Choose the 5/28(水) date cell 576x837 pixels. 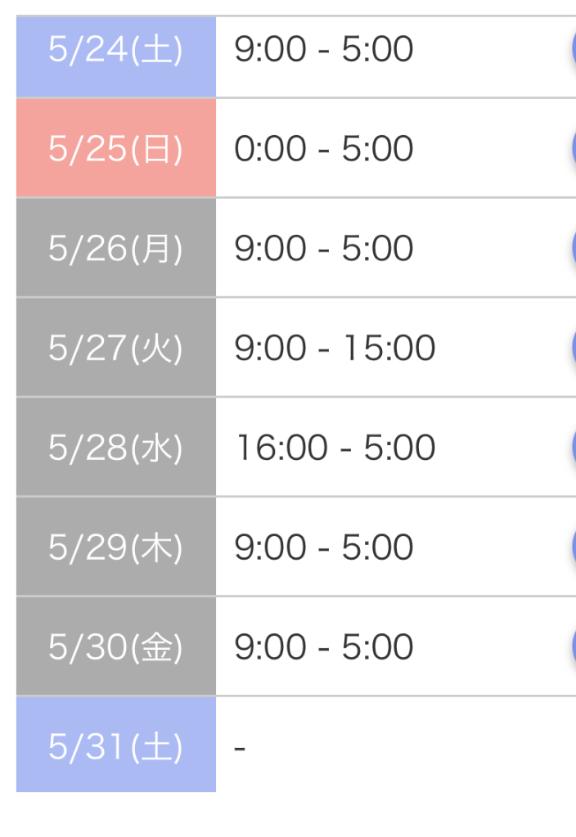pyautogui.click(x=116, y=447)
